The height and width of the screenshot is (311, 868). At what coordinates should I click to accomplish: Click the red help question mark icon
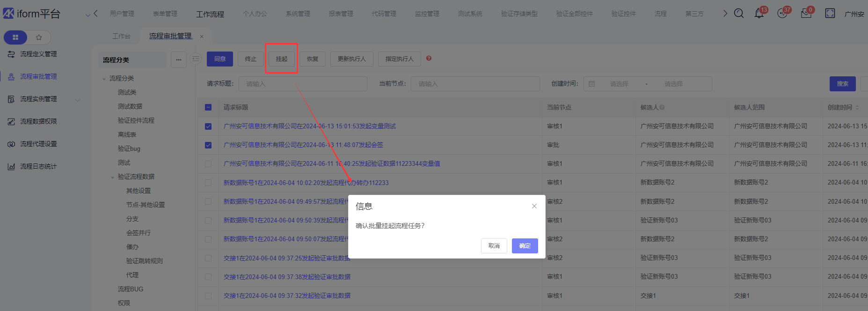429,59
